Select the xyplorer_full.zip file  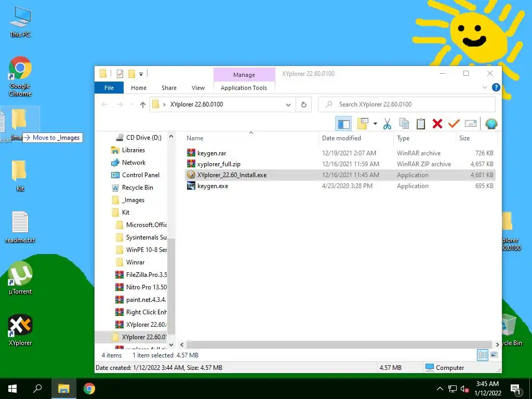click(340, 164)
